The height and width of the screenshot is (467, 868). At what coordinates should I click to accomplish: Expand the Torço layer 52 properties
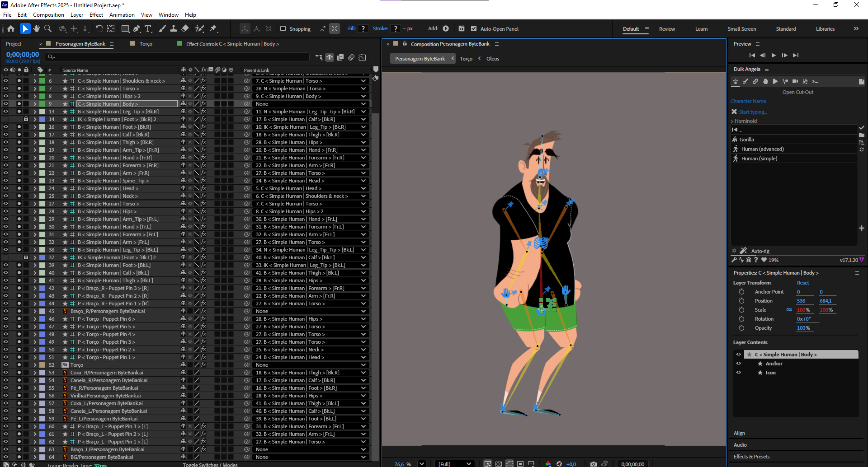point(35,365)
